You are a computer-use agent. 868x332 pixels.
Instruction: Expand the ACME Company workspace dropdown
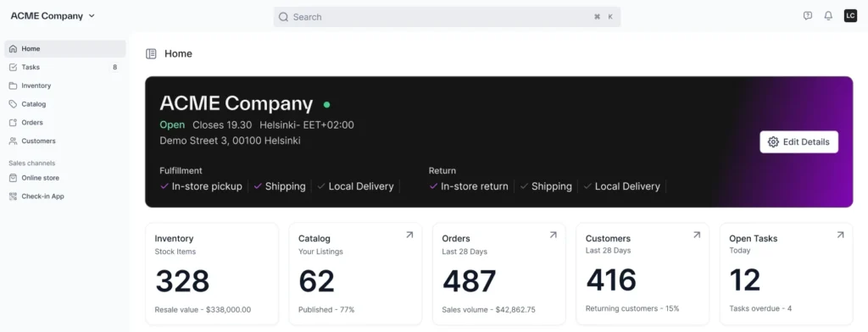point(53,16)
